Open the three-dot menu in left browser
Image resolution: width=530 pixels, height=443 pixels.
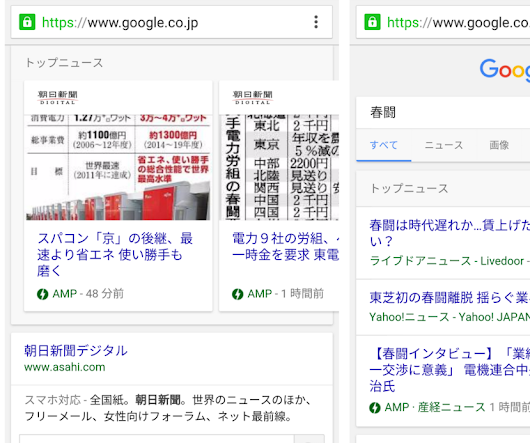[316, 22]
